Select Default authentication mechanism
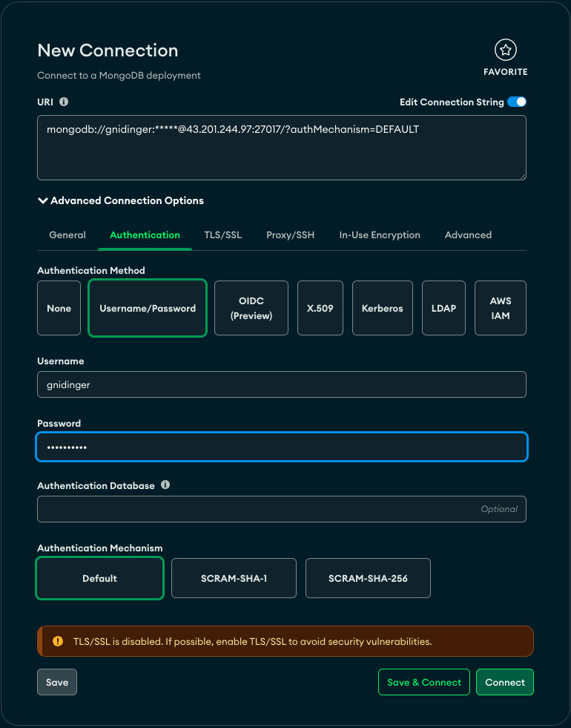This screenshot has width=571, height=728. tap(99, 578)
